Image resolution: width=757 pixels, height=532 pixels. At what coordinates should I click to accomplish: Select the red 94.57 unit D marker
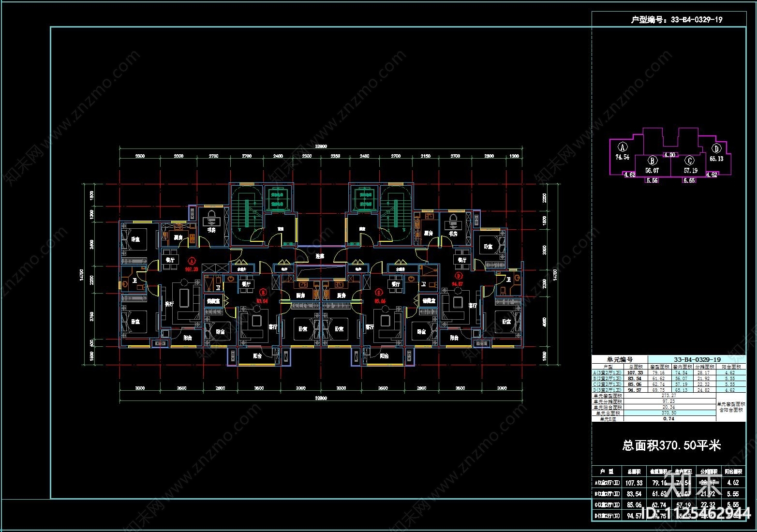pos(458,284)
